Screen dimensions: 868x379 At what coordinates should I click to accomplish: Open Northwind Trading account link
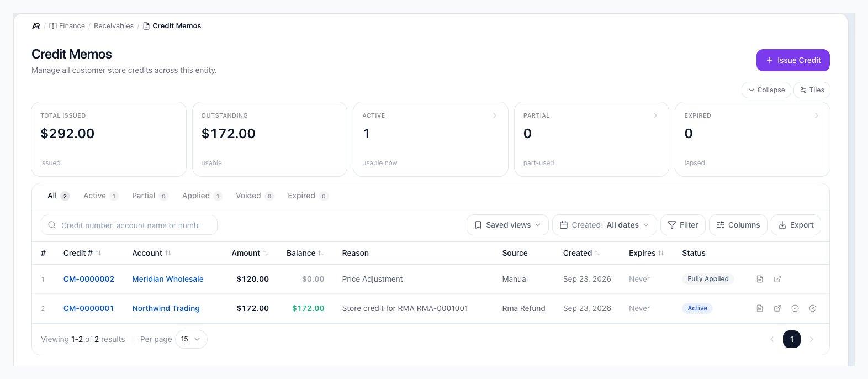pos(166,308)
